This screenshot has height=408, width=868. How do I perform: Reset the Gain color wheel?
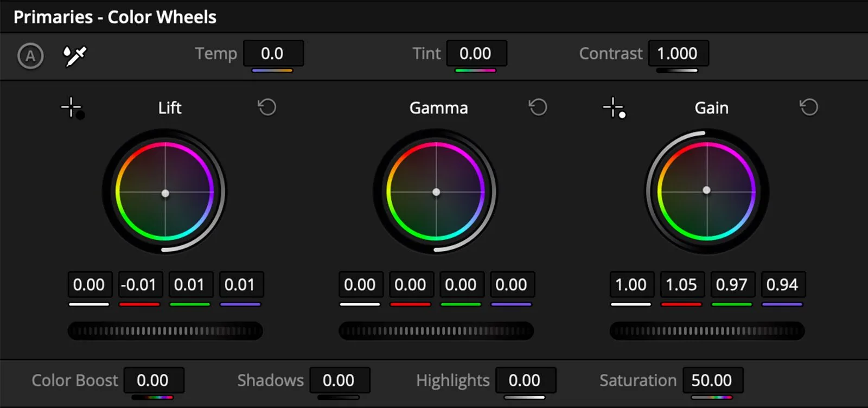(809, 107)
